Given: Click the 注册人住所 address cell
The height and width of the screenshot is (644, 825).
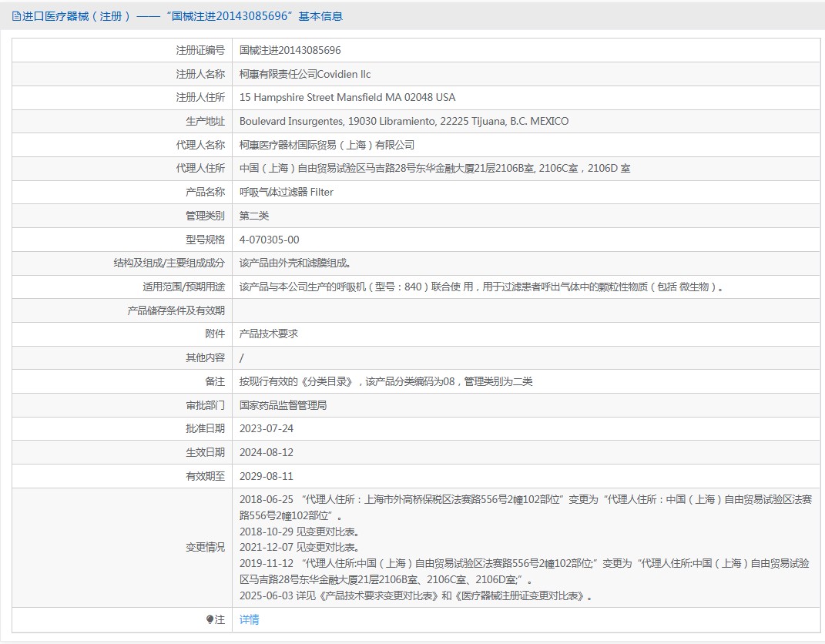Looking at the screenshot, I should click(x=345, y=97).
